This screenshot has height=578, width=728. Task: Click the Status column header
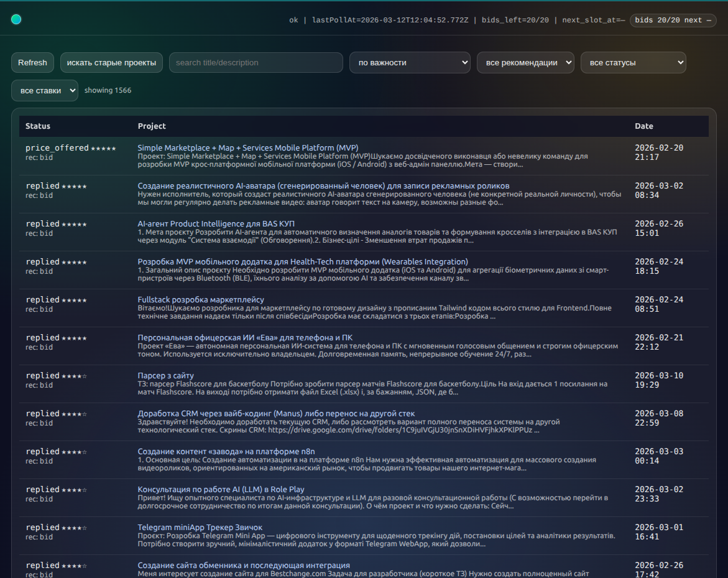[x=38, y=126]
